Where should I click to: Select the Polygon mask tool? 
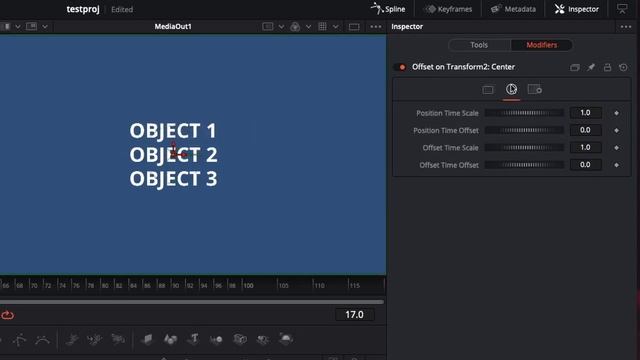point(20,340)
